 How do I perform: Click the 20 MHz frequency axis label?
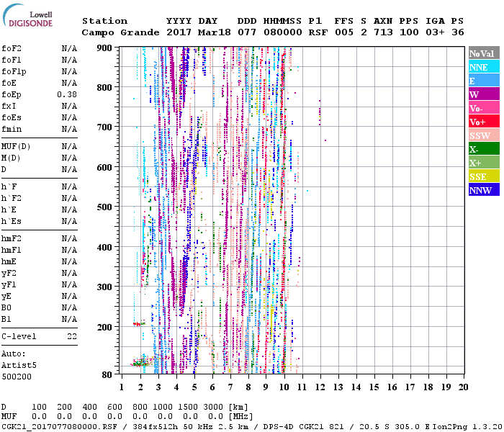(462, 387)
